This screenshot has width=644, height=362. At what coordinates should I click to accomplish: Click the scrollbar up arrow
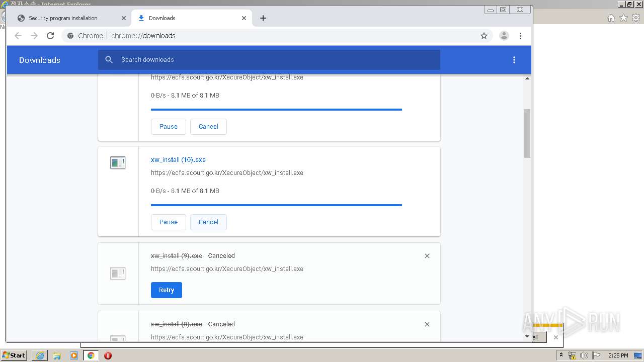[527, 78]
